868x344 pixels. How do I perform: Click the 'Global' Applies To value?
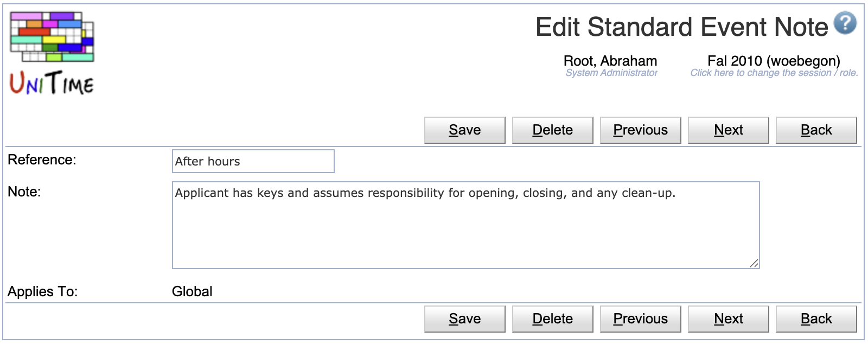click(192, 291)
